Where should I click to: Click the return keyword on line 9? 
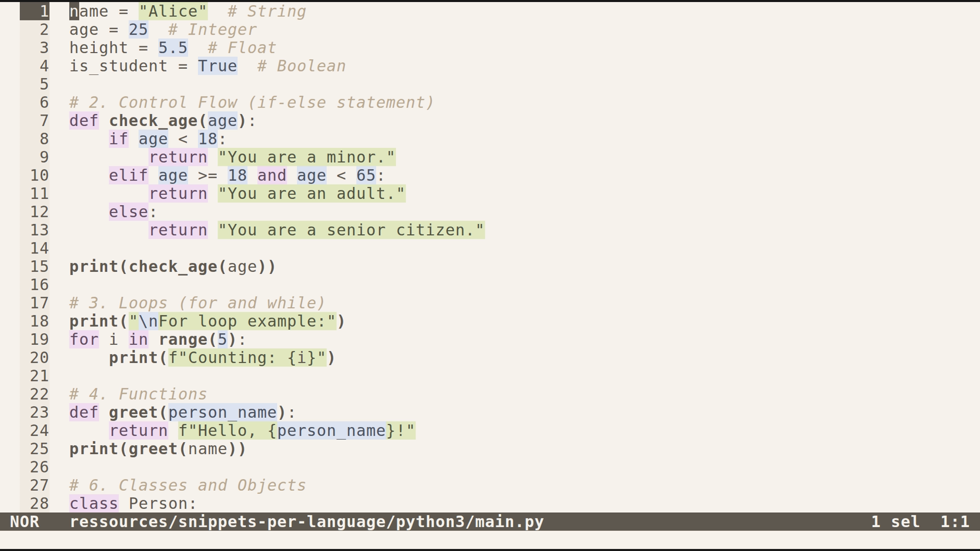(x=178, y=157)
